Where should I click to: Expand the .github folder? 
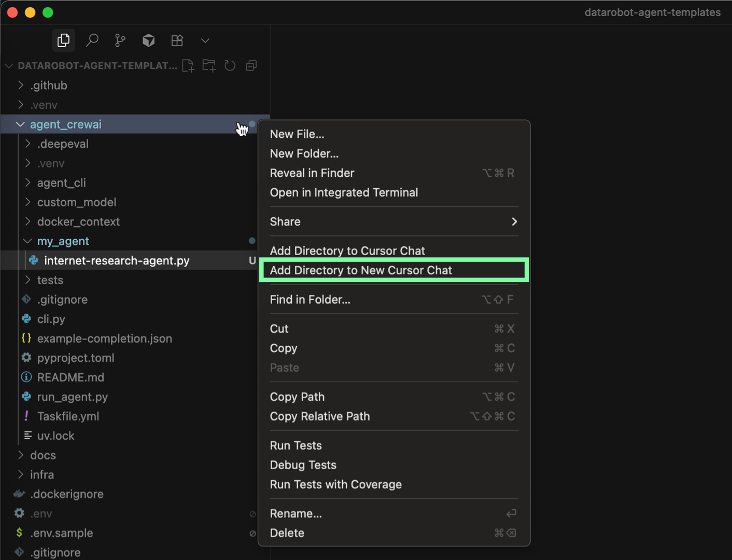(x=48, y=86)
